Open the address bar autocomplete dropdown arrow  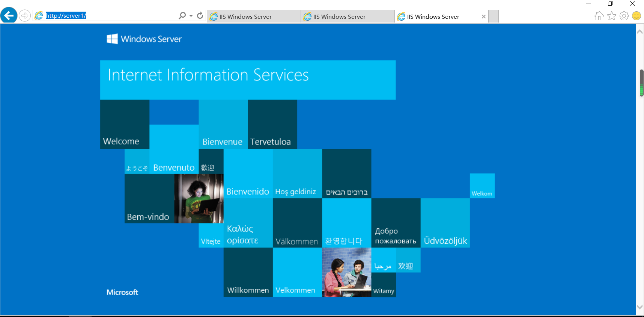tap(191, 16)
